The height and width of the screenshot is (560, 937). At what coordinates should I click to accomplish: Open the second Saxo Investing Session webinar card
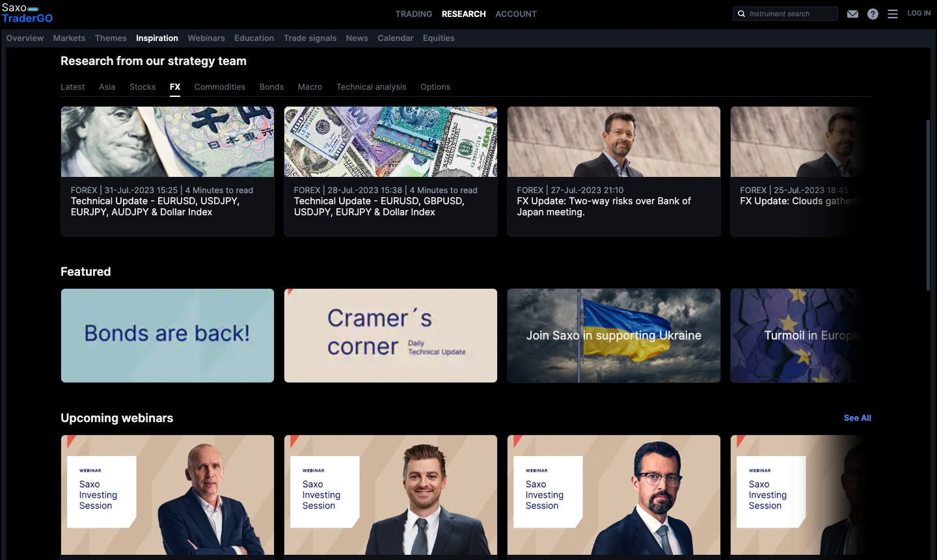390,495
